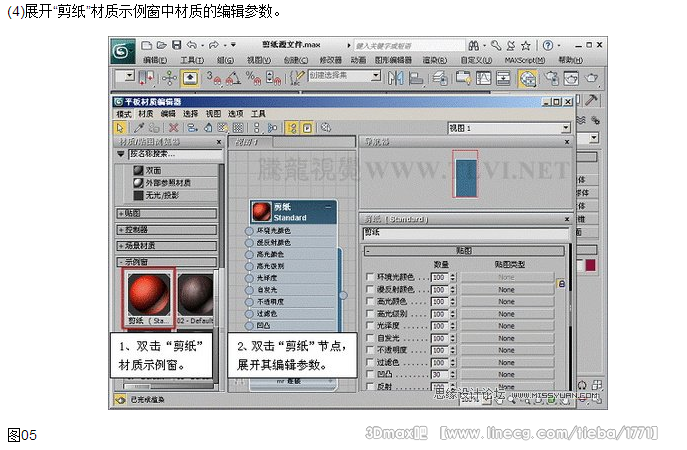Expand the 场景材质 group in browser
The image size is (687, 450).
(167, 246)
